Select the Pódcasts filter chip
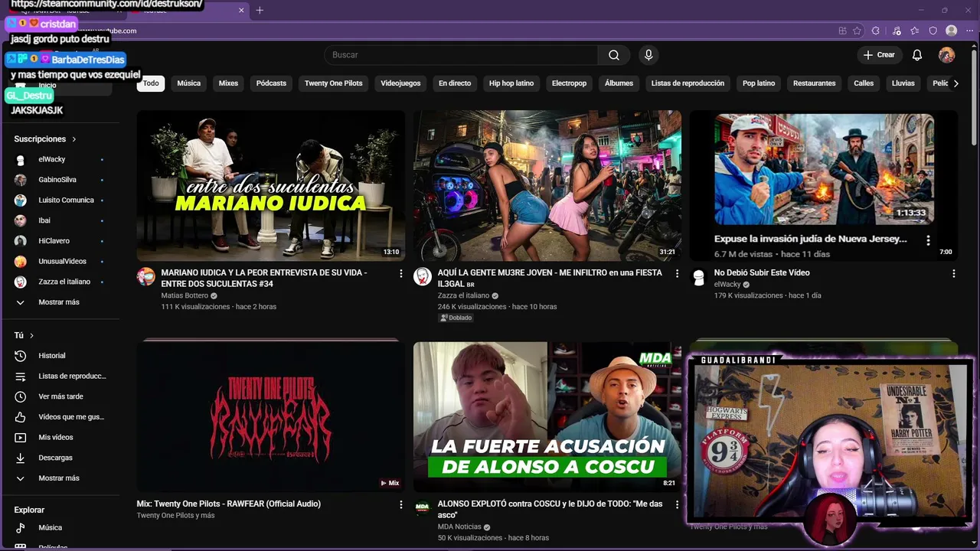 tap(271, 83)
